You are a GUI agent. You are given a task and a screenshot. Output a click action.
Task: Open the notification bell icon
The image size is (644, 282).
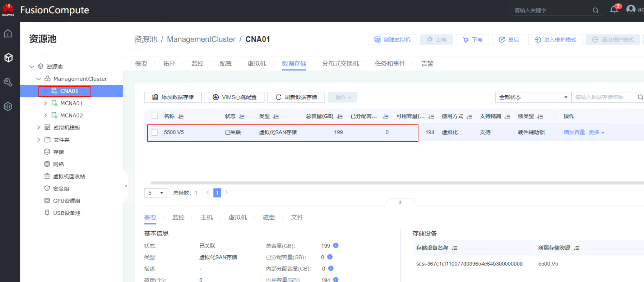614,10
